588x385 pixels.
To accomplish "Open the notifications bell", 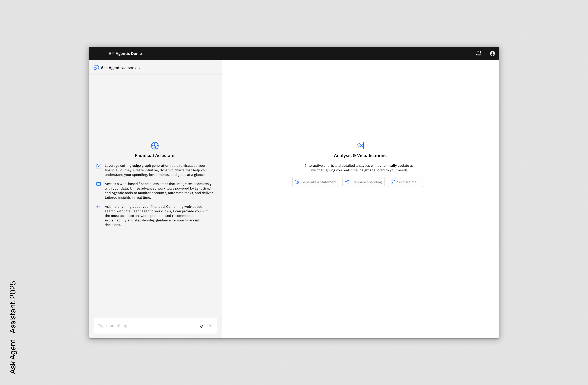I will (478, 54).
